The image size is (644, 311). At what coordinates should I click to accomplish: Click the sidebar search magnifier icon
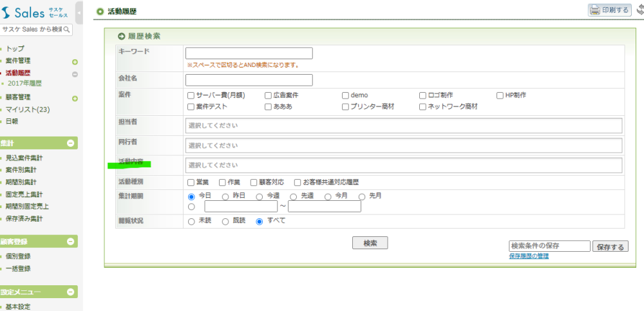(x=67, y=30)
